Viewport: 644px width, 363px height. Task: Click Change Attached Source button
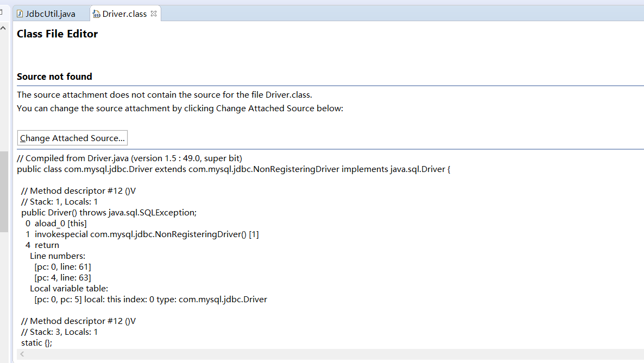(x=72, y=138)
